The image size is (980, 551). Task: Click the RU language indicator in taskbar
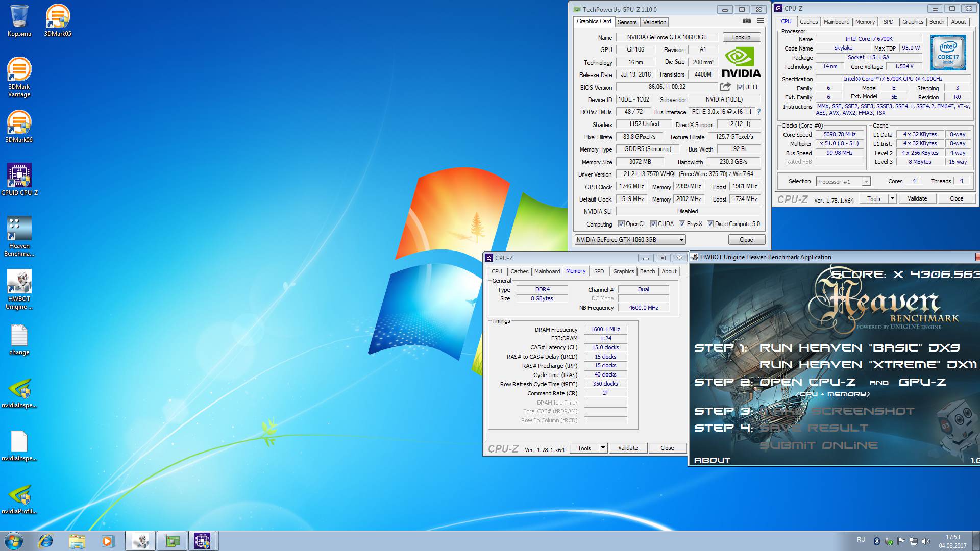click(x=861, y=540)
